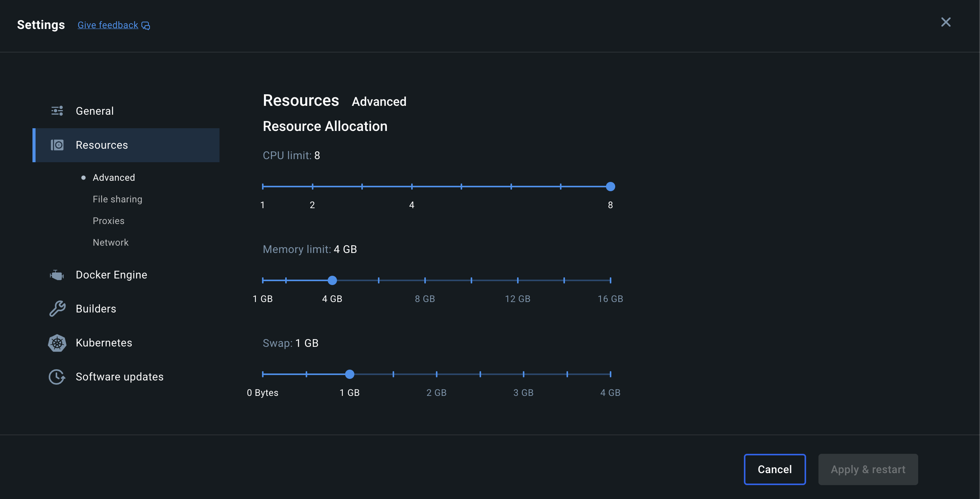Click the Builders wrench icon
980x499 pixels.
pos(57,309)
